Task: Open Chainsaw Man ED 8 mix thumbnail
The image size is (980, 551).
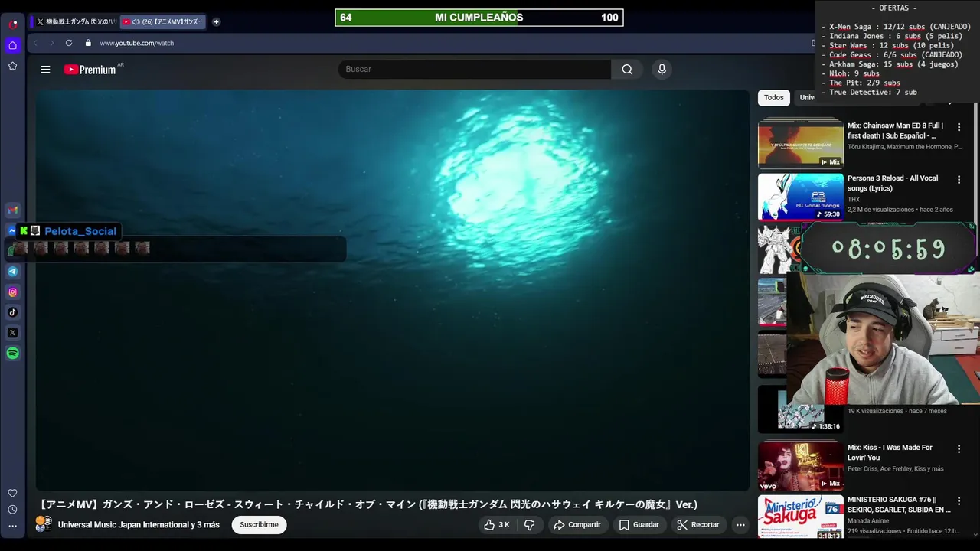Action: tap(801, 144)
